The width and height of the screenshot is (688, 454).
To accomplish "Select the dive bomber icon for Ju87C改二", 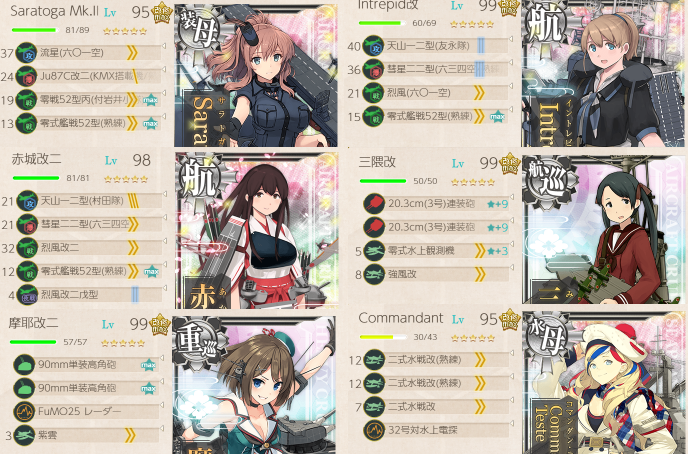I will pyautogui.click(x=26, y=77).
